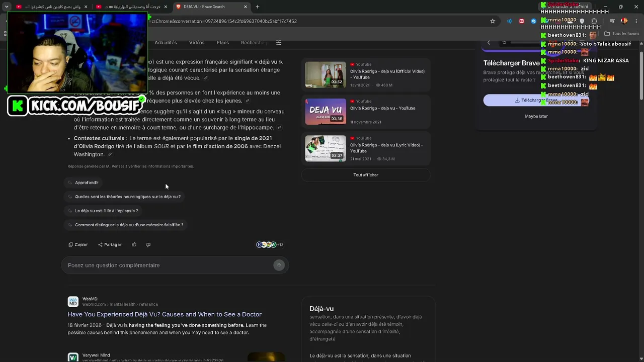Switch to the Vidéos tab
644x362 pixels.
tap(197, 43)
